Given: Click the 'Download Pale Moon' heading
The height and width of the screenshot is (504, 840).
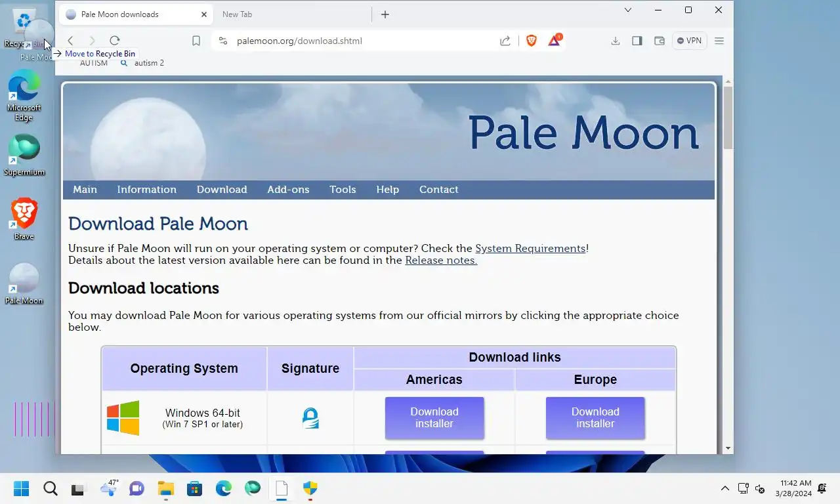Looking at the screenshot, I should (x=158, y=224).
